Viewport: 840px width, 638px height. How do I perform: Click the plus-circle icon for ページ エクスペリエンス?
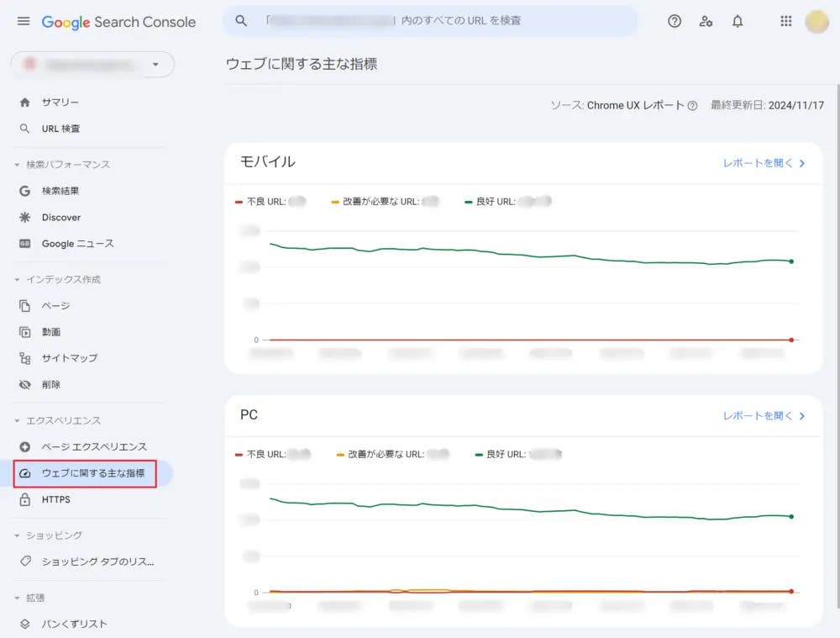(24, 446)
